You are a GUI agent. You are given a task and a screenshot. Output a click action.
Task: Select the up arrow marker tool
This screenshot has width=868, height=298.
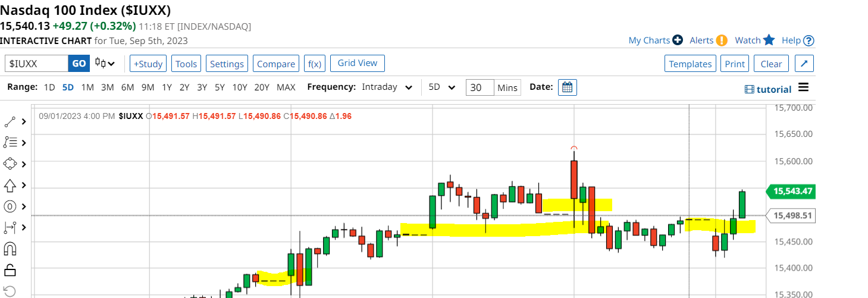click(x=10, y=186)
